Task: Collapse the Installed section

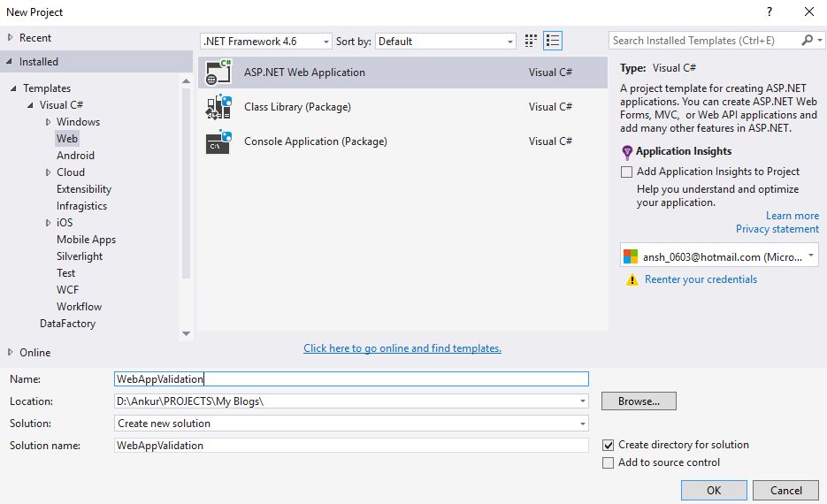Action: [10, 61]
